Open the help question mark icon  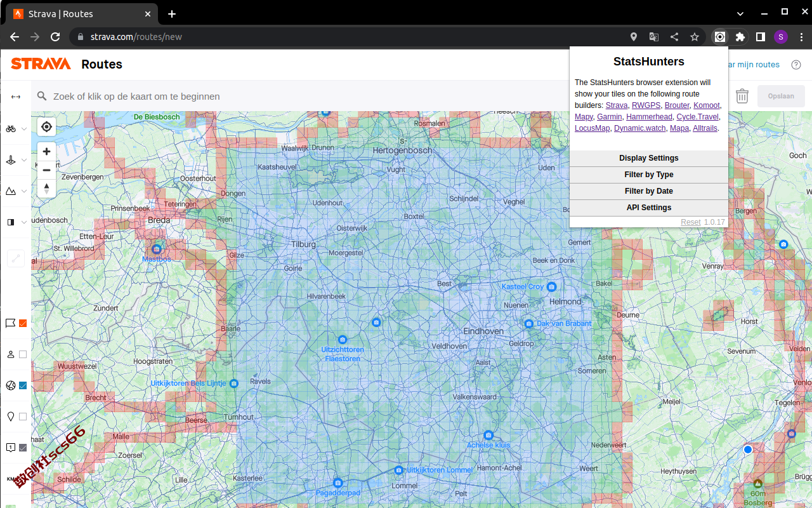point(796,65)
